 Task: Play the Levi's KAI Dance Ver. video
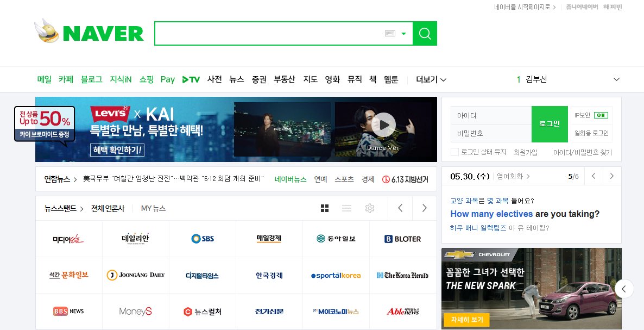coord(384,125)
